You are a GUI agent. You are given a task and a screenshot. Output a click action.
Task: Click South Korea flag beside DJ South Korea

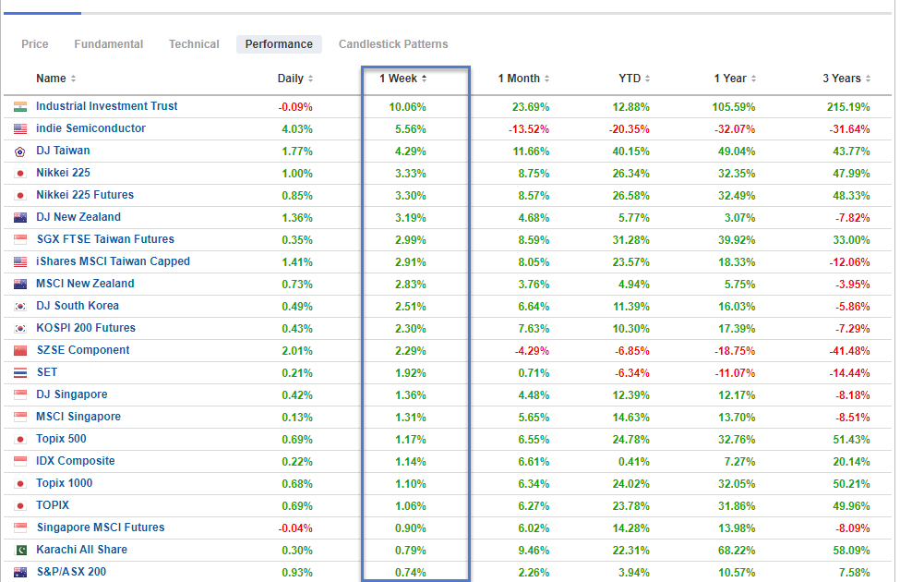(x=20, y=306)
